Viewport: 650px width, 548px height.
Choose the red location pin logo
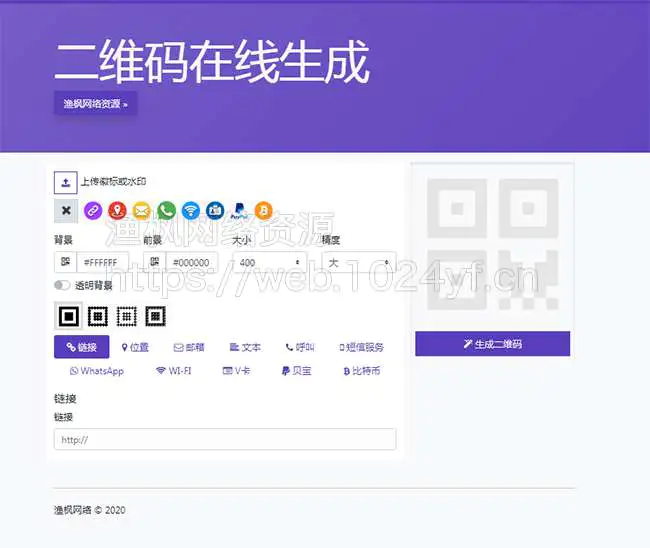(x=117, y=211)
